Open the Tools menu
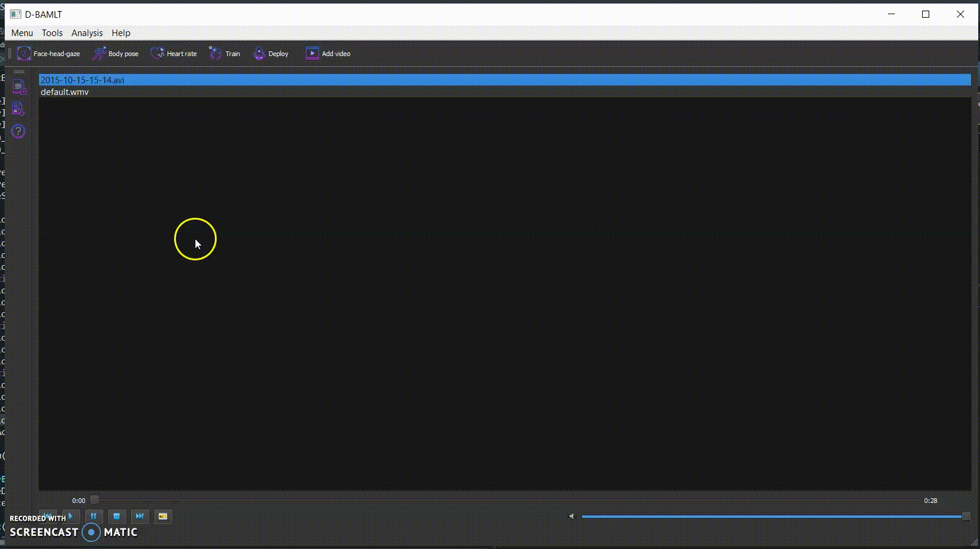The height and width of the screenshot is (549, 980). [52, 33]
